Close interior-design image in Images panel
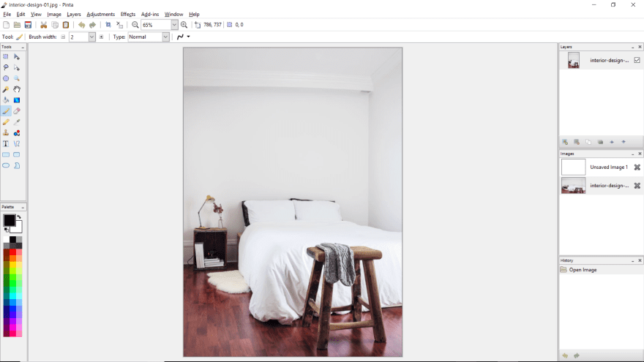The height and width of the screenshot is (362, 644). [x=637, y=186]
